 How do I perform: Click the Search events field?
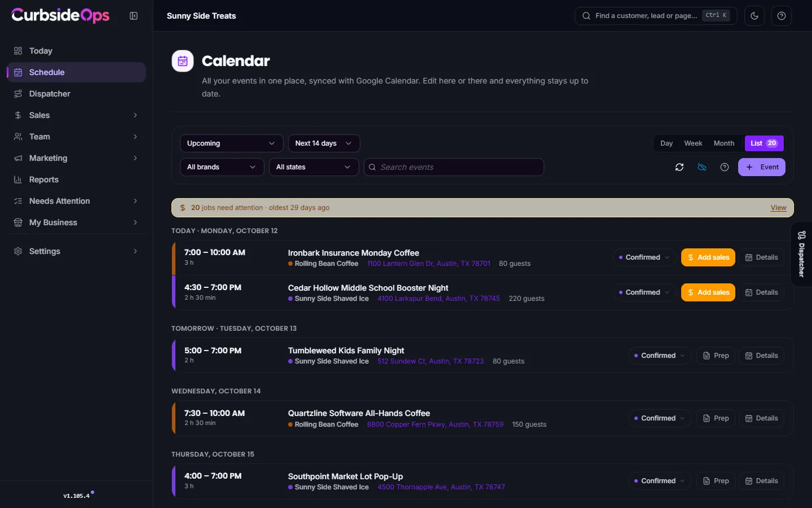453,167
